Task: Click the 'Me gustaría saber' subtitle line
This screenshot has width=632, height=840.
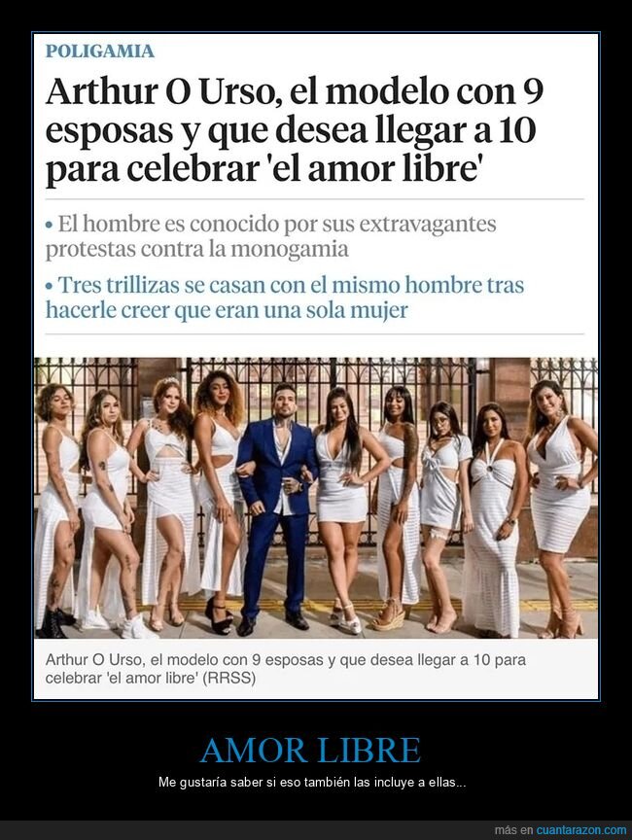Action: pyautogui.click(x=312, y=782)
